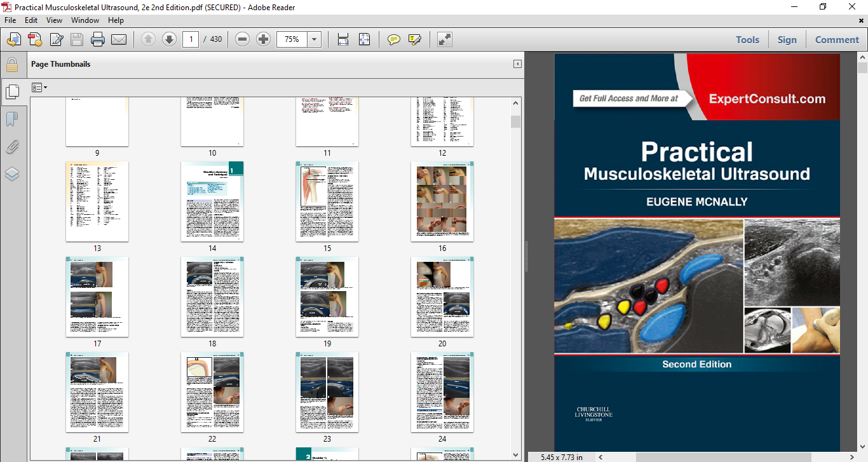Click the thumbnails pane scroll-up arrow
Image resolution: width=868 pixels, height=462 pixels.
click(515, 103)
